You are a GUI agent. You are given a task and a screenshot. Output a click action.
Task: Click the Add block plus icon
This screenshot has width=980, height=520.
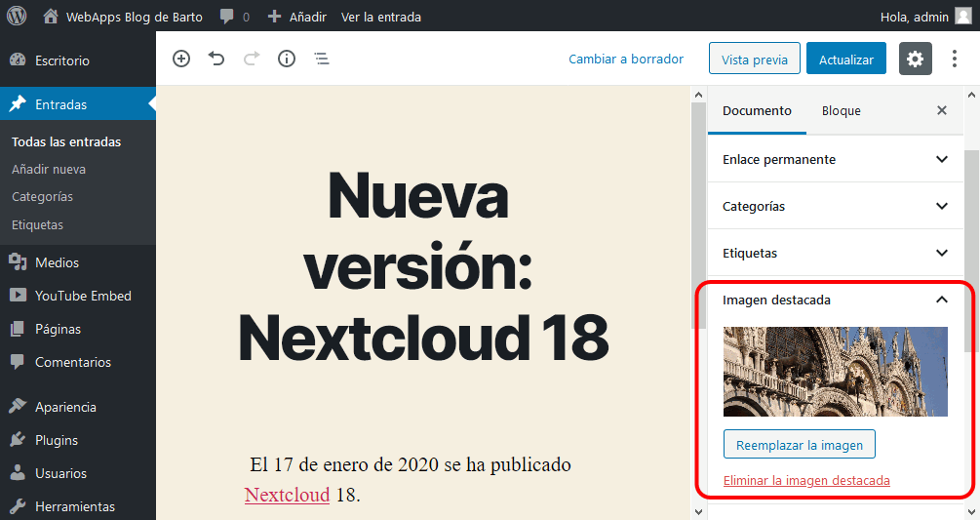(x=181, y=59)
